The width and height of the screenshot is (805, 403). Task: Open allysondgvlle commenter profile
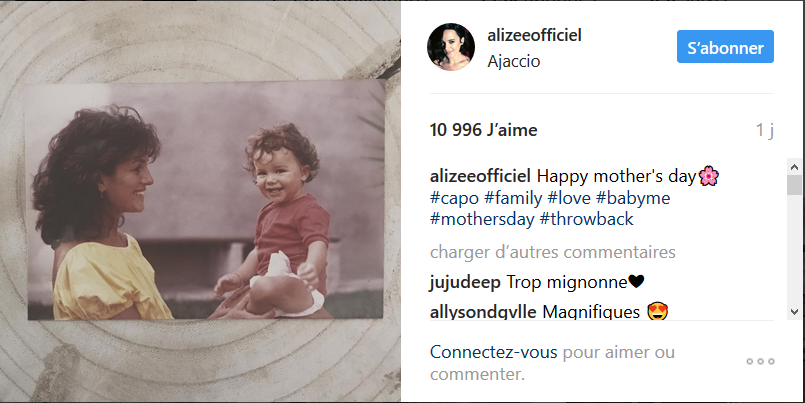483,312
